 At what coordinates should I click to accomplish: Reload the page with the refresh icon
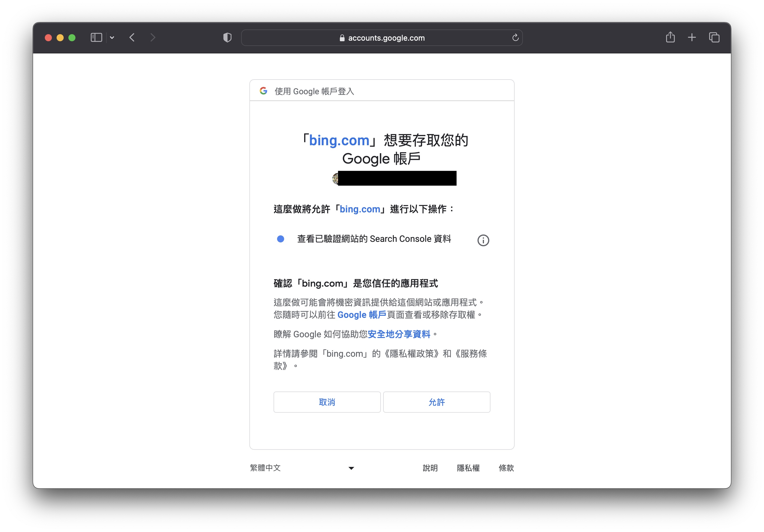[x=515, y=38]
